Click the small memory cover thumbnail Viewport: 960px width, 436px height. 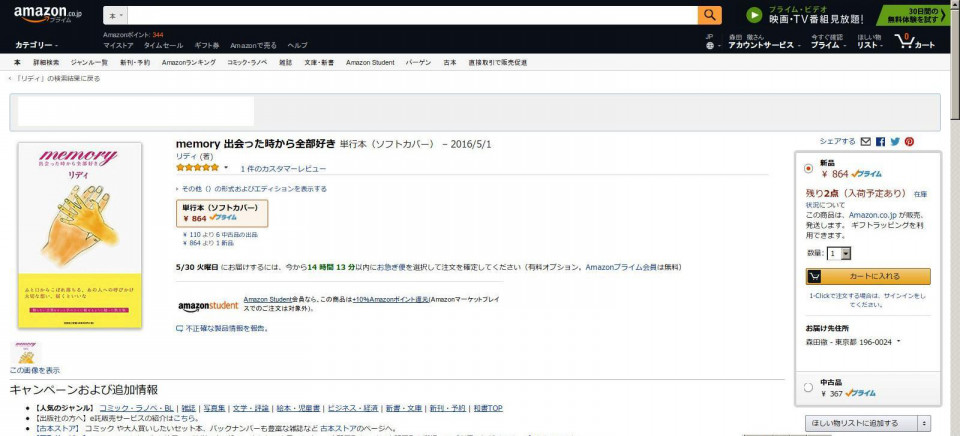(26, 353)
